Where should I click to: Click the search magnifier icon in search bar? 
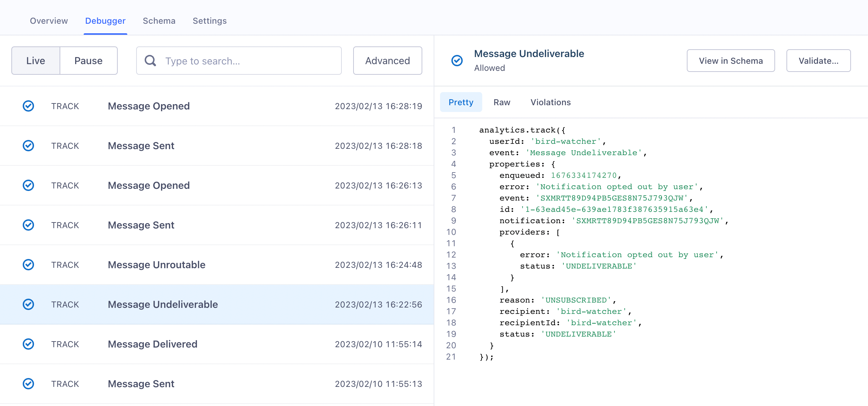tap(151, 60)
